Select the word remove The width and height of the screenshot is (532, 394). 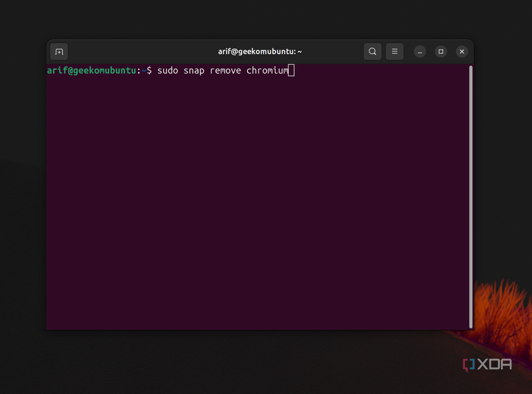pos(225,70)
